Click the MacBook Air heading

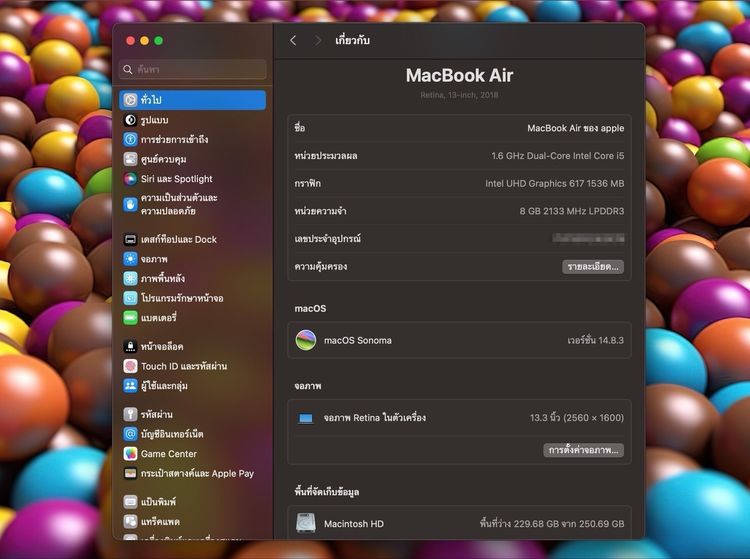click(459, 76)
